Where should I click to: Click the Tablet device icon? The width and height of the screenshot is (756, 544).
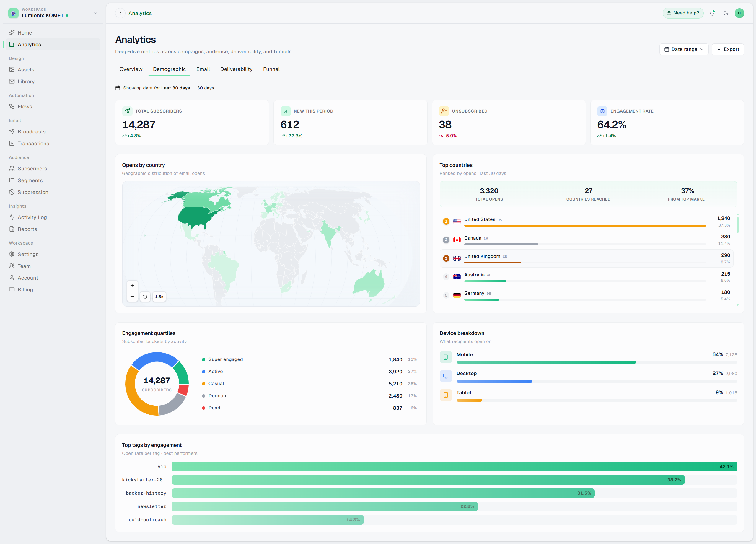pyautogui.click(x=446, y=395)
